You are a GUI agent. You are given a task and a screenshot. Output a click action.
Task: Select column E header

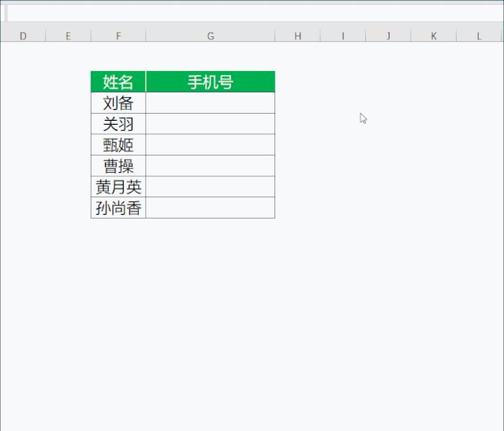(x=68, y=36)
